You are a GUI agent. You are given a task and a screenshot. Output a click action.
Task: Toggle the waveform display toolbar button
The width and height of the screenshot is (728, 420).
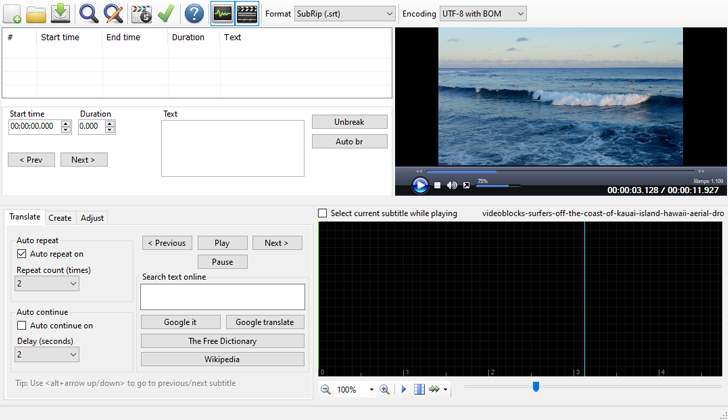222,14
